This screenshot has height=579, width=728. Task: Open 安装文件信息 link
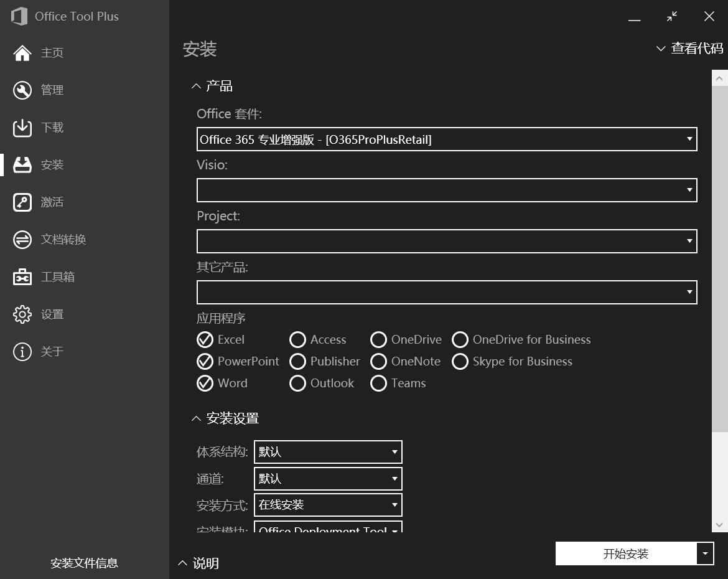[x=84, y=563]
